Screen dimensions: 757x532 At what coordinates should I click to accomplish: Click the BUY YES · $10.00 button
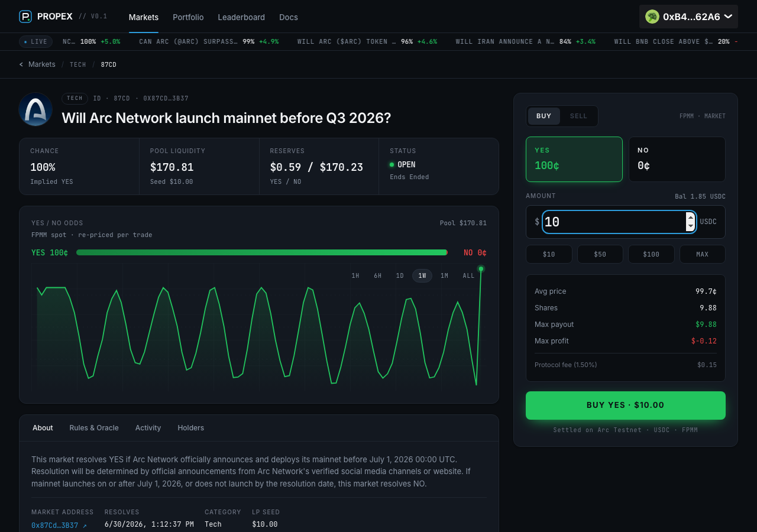626,406
